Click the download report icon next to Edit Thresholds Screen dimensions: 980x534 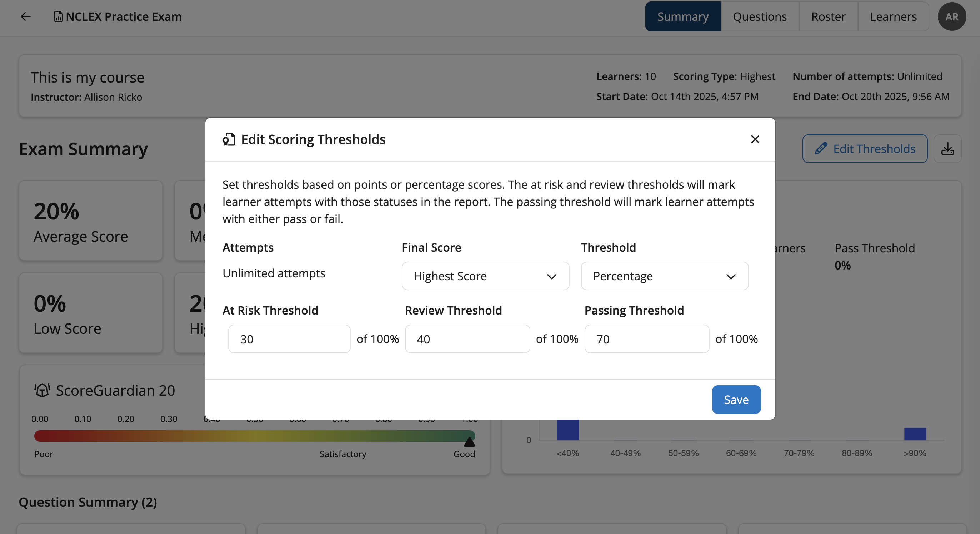pos(948,148)
